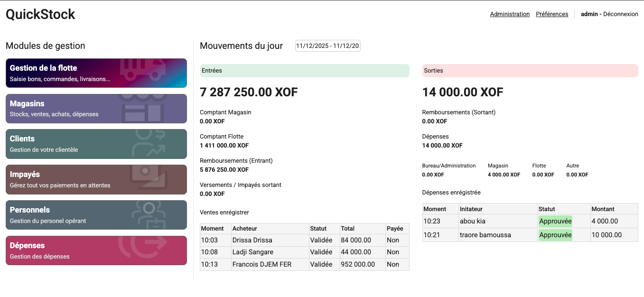
Task: Open the Préférences menu link
Action: click(552, 14)
